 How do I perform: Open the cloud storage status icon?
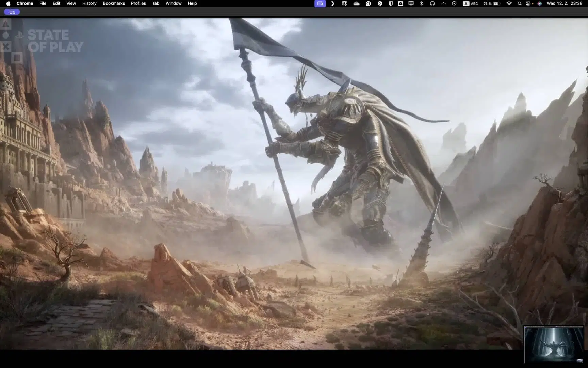click(x=356, y=3)
